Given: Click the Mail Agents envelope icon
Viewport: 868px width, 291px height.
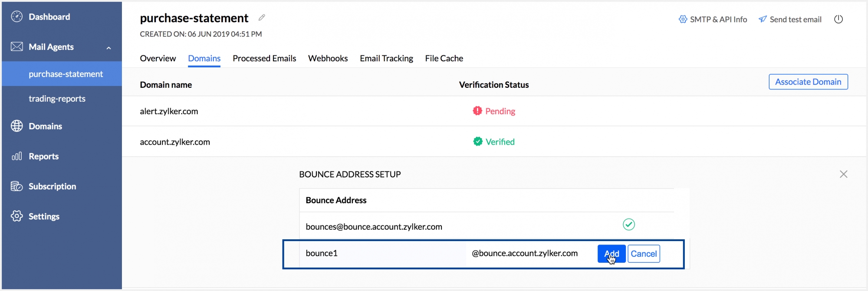Looking at the screenshot, I should (x=17, y=46).
